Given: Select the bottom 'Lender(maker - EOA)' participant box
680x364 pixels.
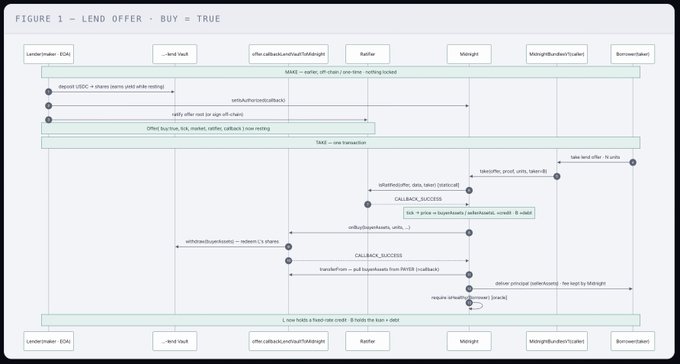Looking at the screenshot, I should [49, 341].
